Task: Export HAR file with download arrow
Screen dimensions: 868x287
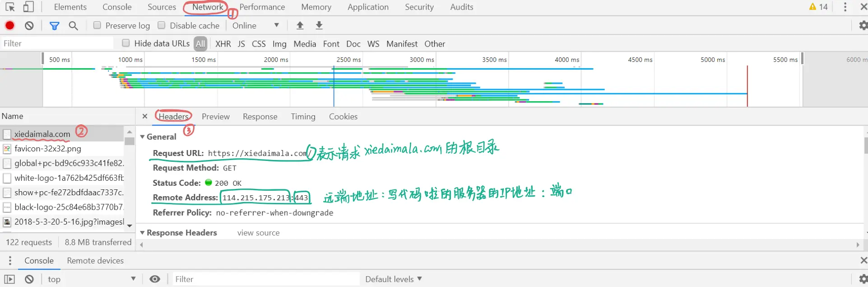Action: tap(319, 25)
